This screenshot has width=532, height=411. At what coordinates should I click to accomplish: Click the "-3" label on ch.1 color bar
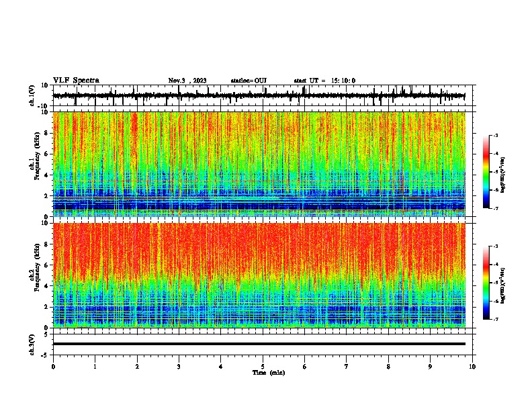(x=495, y=136)
